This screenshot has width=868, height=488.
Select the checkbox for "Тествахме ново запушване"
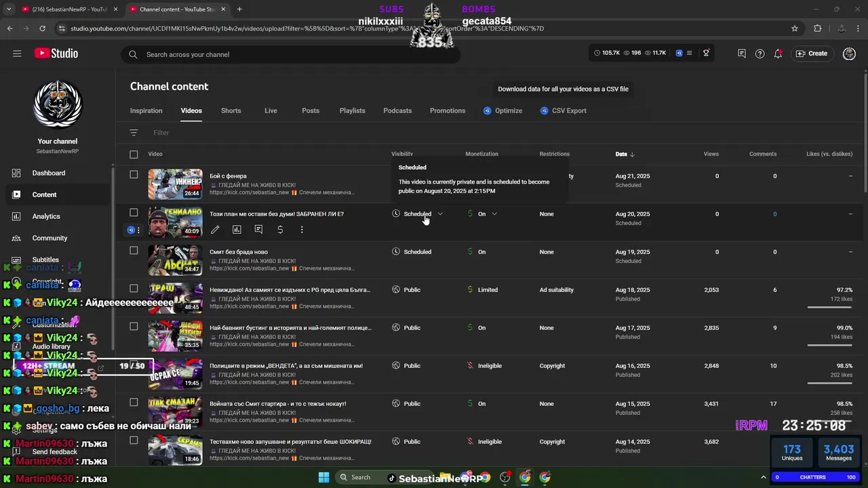[134, 440]
